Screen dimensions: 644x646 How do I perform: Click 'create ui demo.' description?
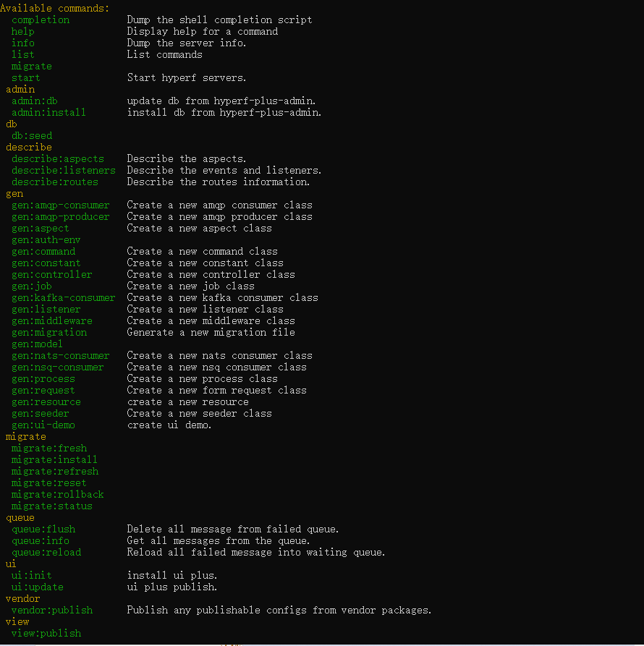[x=169, y=425]
